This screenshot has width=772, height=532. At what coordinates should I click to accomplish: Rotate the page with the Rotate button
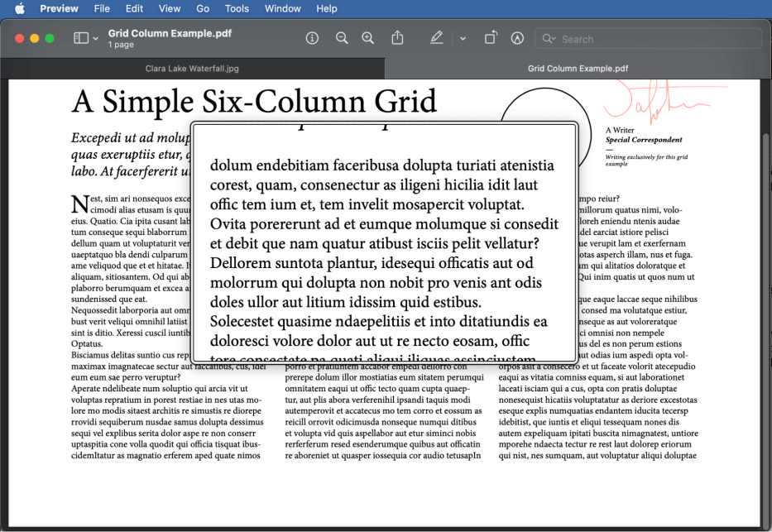(491, 37)
